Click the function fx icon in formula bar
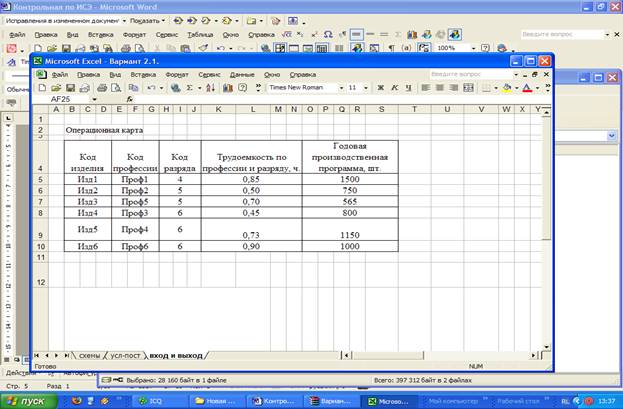The image size is (623, 409). pos(129,100)
